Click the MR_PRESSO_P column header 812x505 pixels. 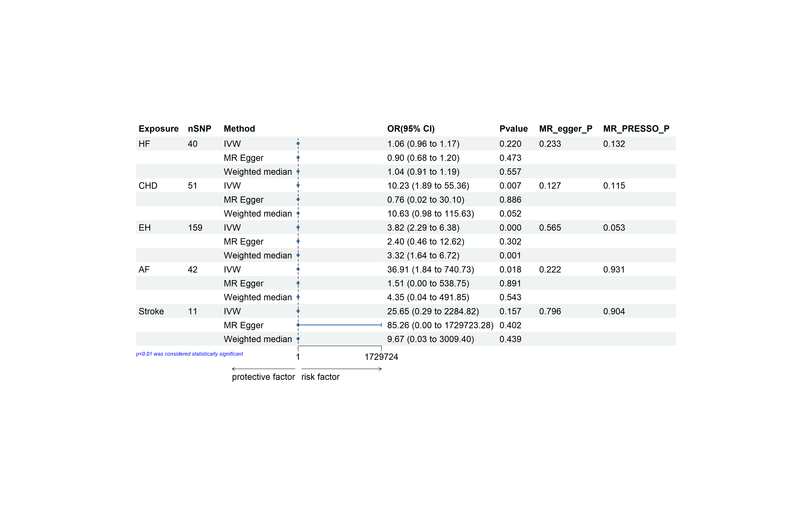pos(636,129)
